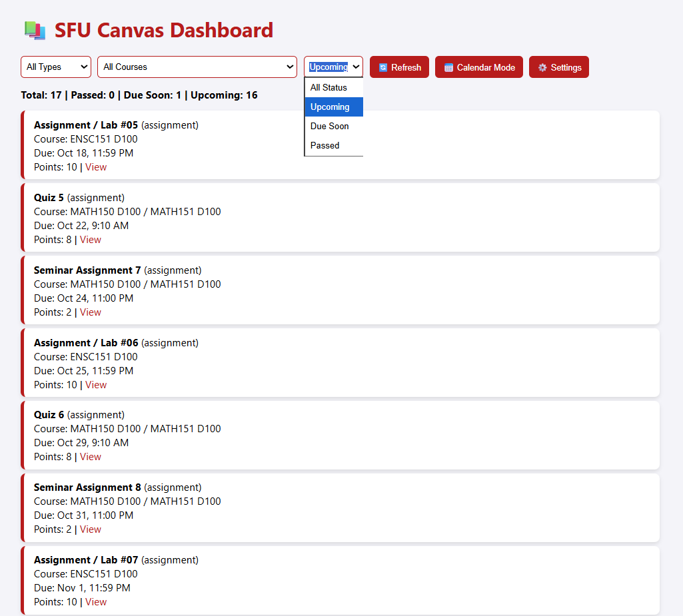The height and width of the screenshot is (616, 683).
Task: Click Due: Oct 18, 11:59 PM text
Action: coord(84,153)
